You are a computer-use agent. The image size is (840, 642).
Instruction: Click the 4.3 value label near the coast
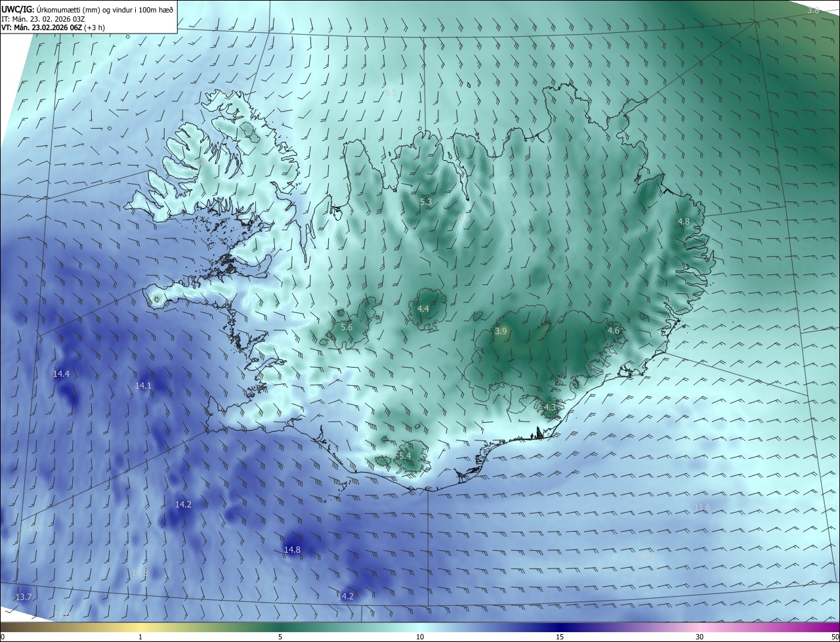click(550, 408)
